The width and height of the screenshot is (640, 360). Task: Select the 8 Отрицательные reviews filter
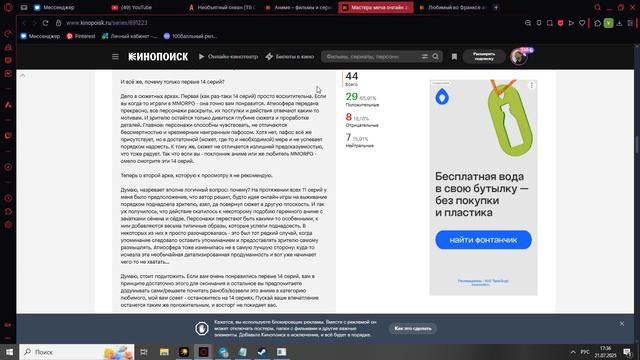(x=362, y=120)
